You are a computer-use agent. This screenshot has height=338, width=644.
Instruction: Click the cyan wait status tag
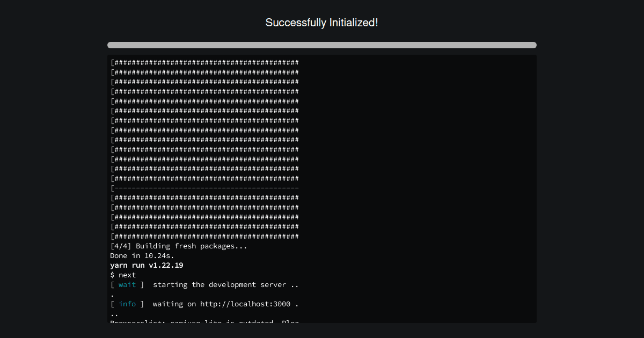pyautogui.click(x=127, y=285)
